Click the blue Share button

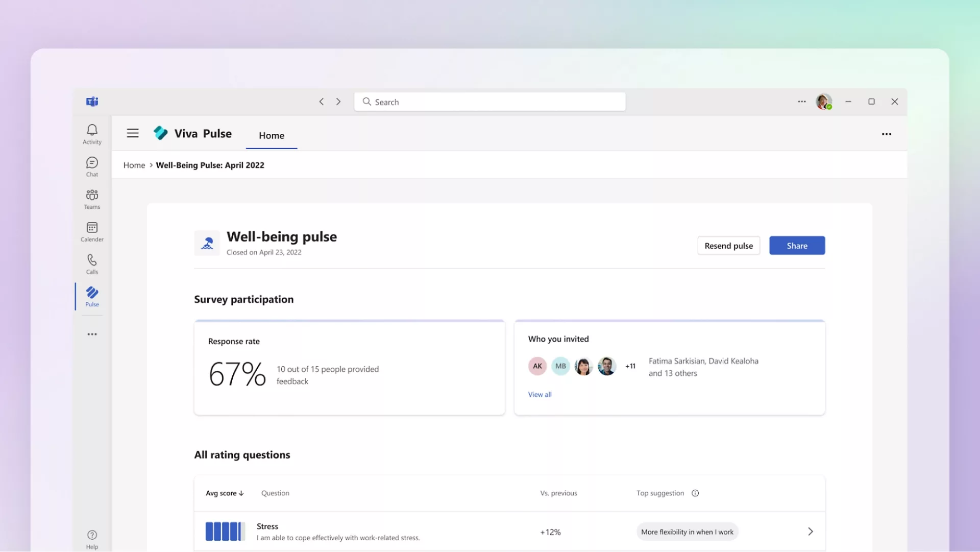(797, 246)
